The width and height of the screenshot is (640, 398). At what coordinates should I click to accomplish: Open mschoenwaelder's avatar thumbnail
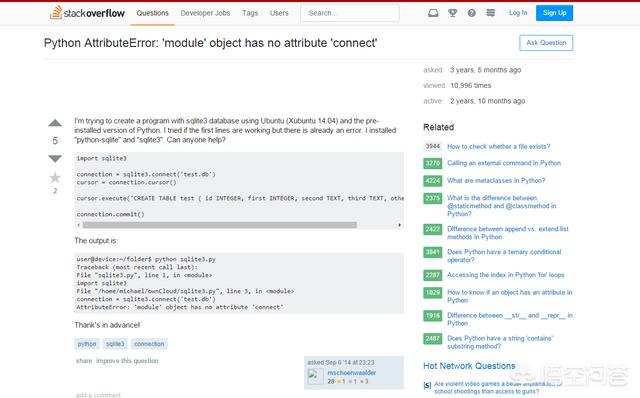point(315,377)
